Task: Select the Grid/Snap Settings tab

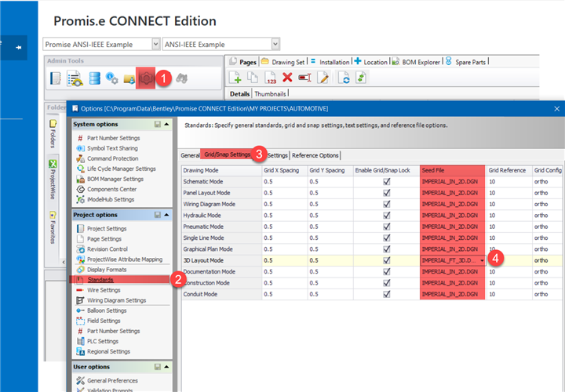Action: [x=227, y=154]
